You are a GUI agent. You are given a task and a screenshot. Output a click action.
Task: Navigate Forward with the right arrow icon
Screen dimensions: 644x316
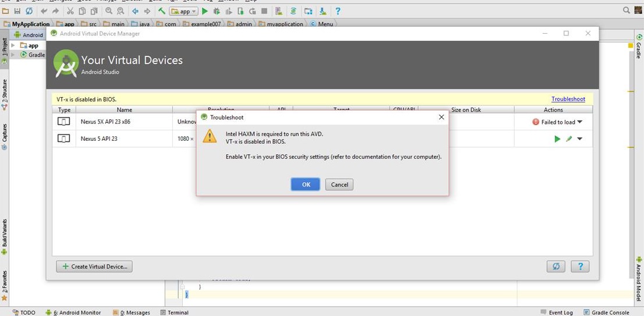click(x=147, y=11)
